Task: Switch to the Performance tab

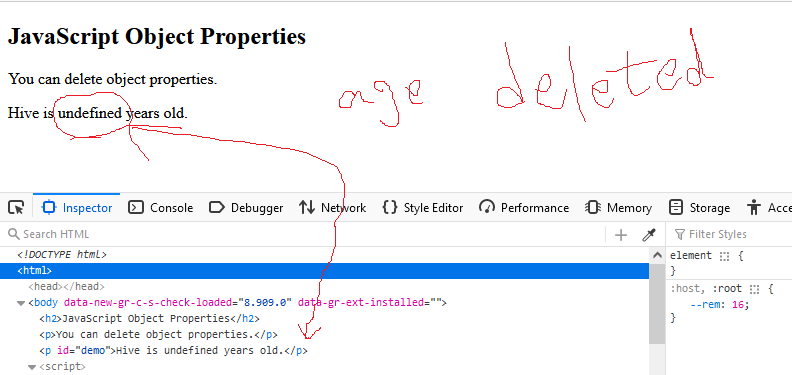Action: click(524, 208)
